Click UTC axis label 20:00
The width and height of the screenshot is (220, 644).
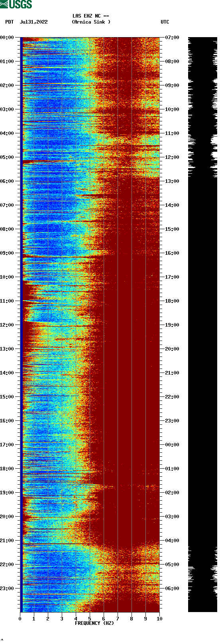(172, 349)
